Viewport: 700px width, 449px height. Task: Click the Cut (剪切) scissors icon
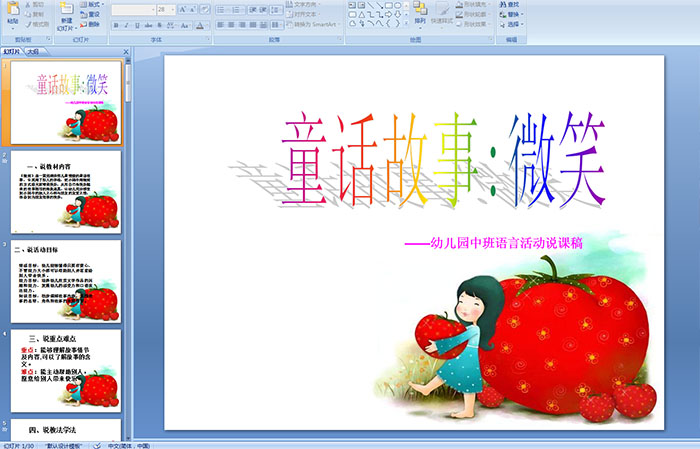28,5
